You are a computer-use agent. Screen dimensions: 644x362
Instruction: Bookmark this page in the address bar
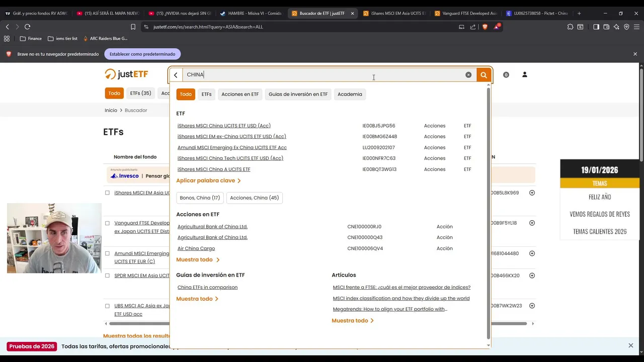tap(133, 27)
